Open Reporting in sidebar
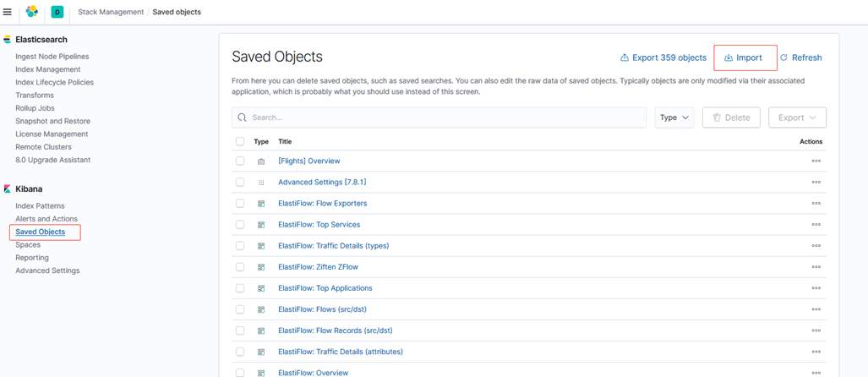The width and height of the screenshot is (868, 377). [x=32, y=258]
